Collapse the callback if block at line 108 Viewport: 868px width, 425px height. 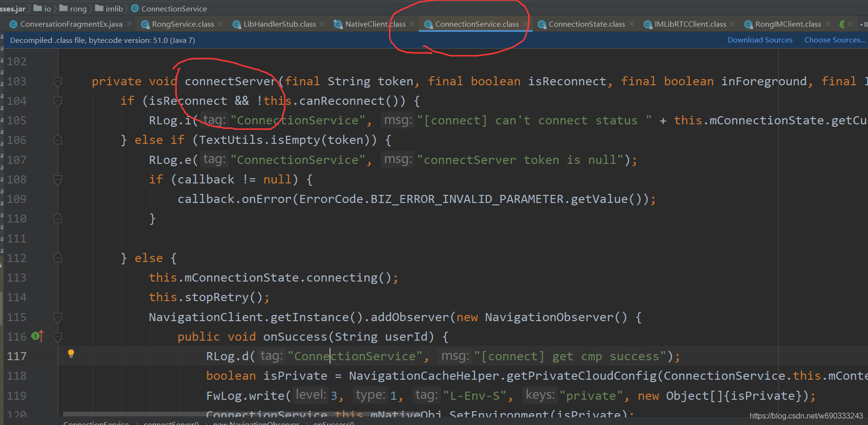[x=58, y=180]
